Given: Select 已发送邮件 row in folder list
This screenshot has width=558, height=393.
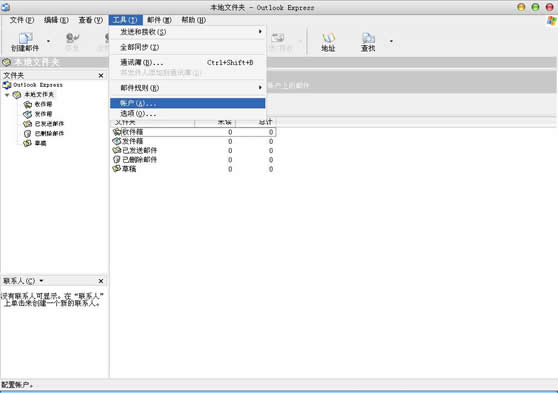Looking at the screenshot, I should (x=194, y=151).
